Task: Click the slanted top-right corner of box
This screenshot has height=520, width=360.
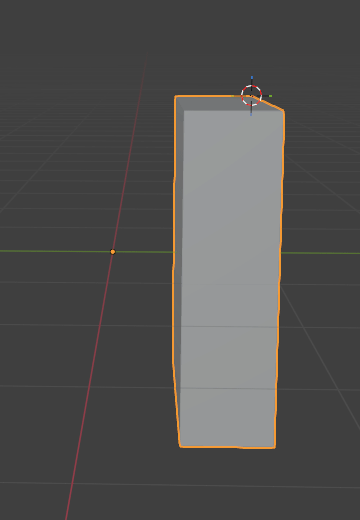Action: point(272,104)
